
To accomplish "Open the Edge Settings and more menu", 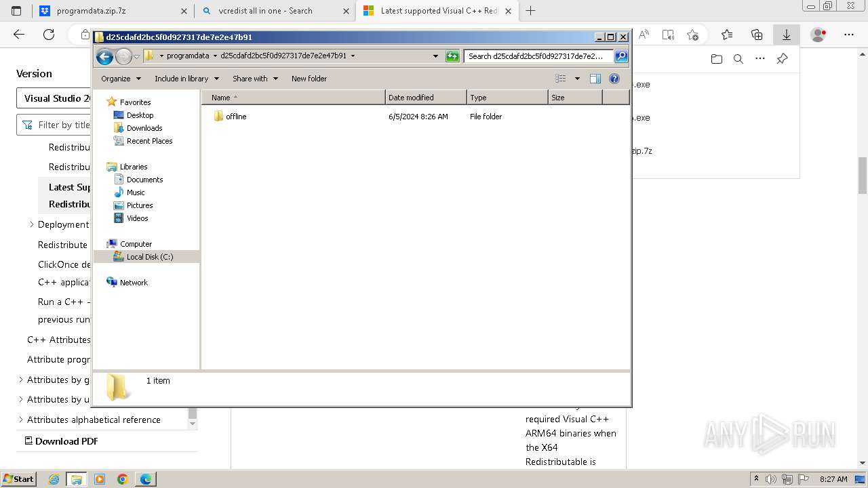I will click(x=848, y=35).
